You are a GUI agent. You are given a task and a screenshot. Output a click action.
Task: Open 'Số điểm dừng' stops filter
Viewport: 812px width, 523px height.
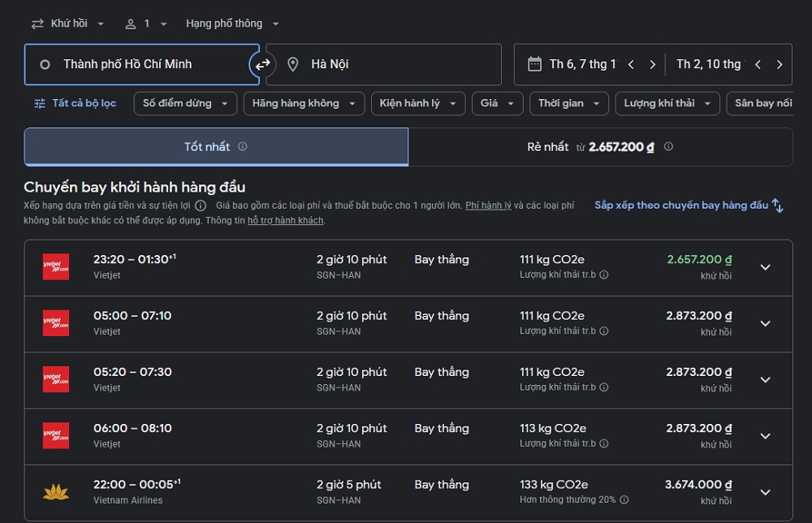[x=185, y=103]
